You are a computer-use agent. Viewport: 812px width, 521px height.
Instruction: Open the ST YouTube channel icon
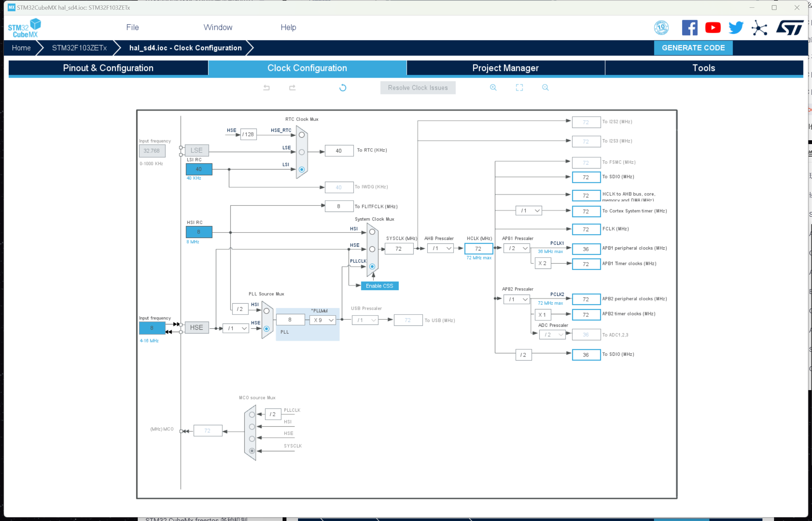(x=713, y=27)
